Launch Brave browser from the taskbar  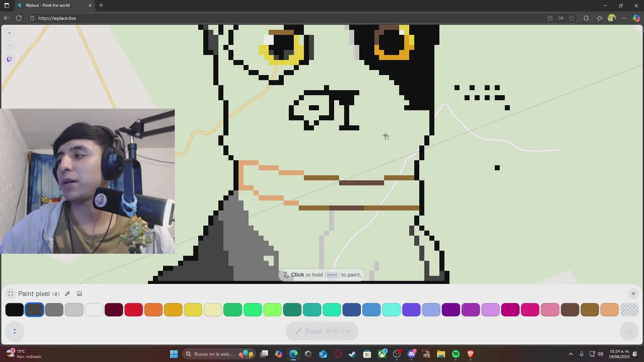click(x=470, y=354)
